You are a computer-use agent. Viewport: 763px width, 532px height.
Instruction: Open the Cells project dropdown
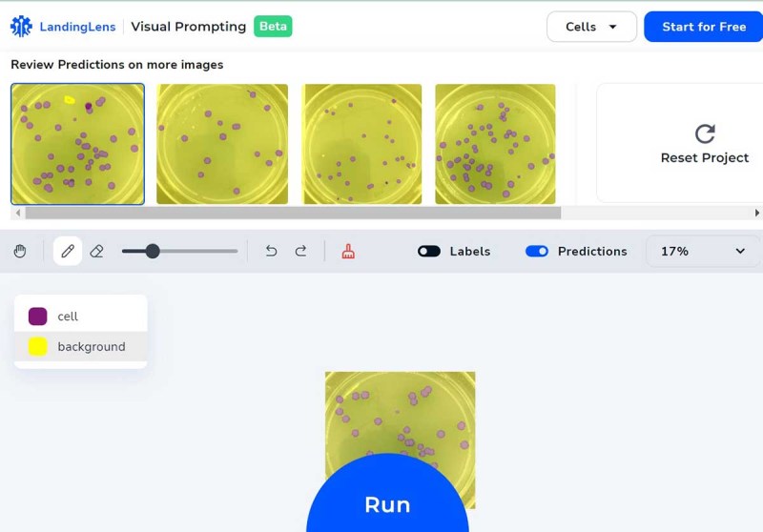[591, 27]
